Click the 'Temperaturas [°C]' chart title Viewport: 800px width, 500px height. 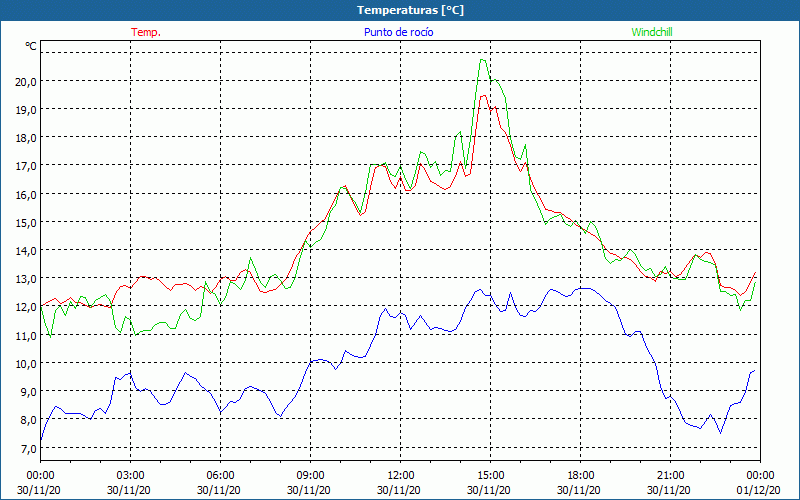(410, 10)
